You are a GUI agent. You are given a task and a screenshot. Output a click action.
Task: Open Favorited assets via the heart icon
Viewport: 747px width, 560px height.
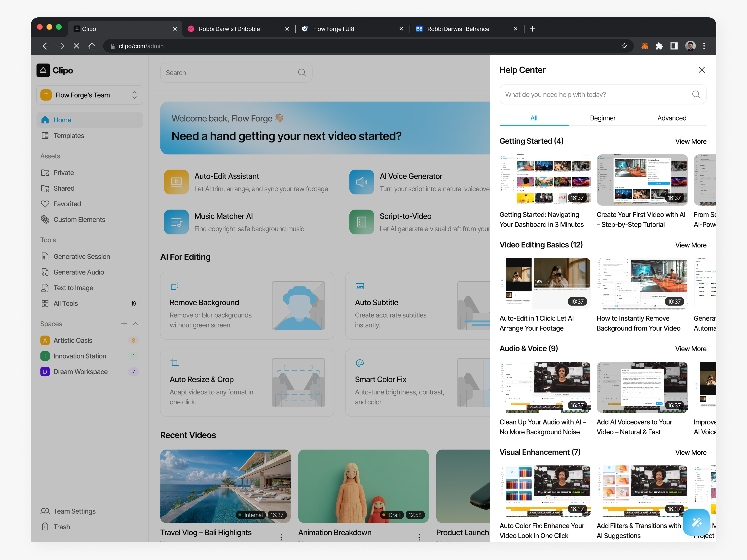(x=45, y=204)
